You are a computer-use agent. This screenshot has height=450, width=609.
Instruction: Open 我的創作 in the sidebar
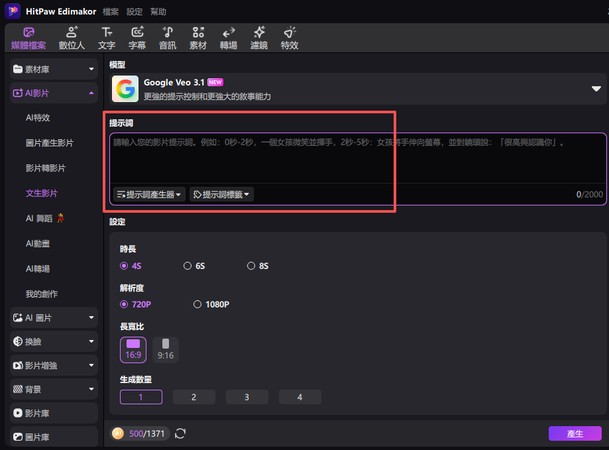point(42,294)
